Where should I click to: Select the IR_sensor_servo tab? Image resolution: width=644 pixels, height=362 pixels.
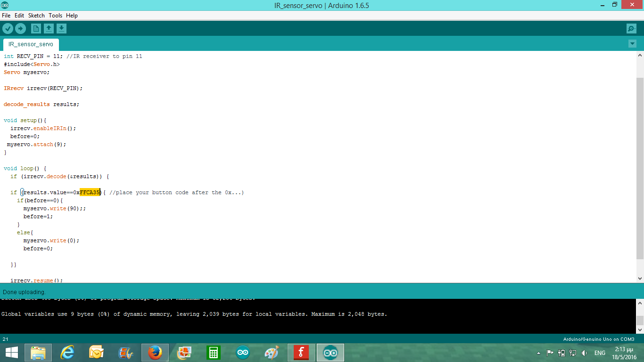click(x=31, y=44)
